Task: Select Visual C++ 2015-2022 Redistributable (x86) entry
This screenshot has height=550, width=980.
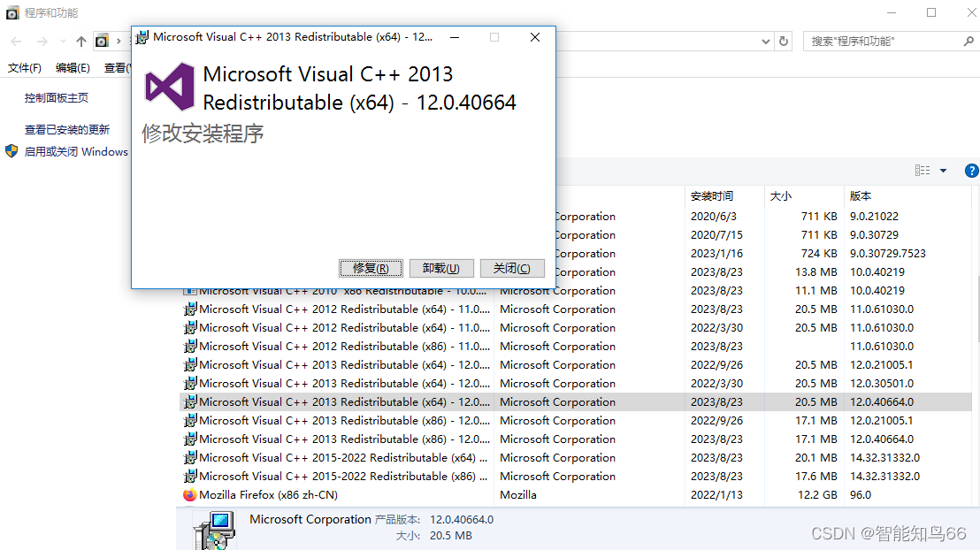Action: (576, 477)
